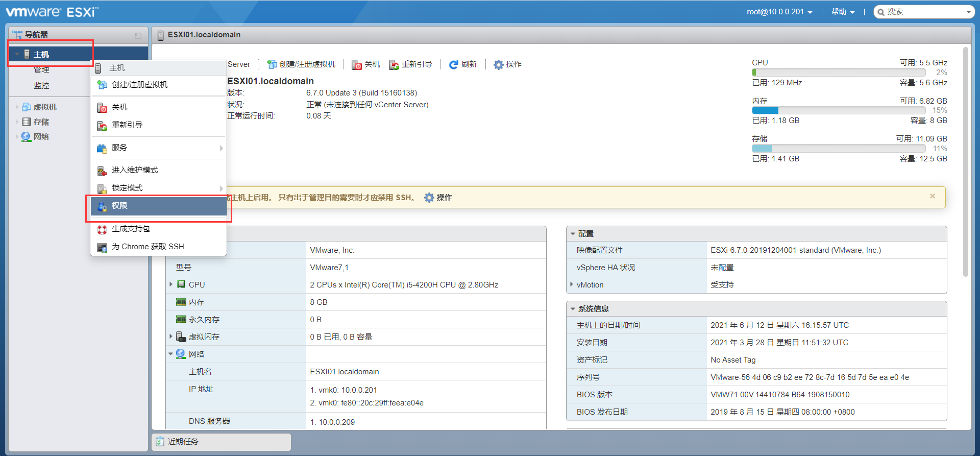Click the 生成支持包 lifebuoy icon
Screen dimensions: 980x456
pos(102,229)
